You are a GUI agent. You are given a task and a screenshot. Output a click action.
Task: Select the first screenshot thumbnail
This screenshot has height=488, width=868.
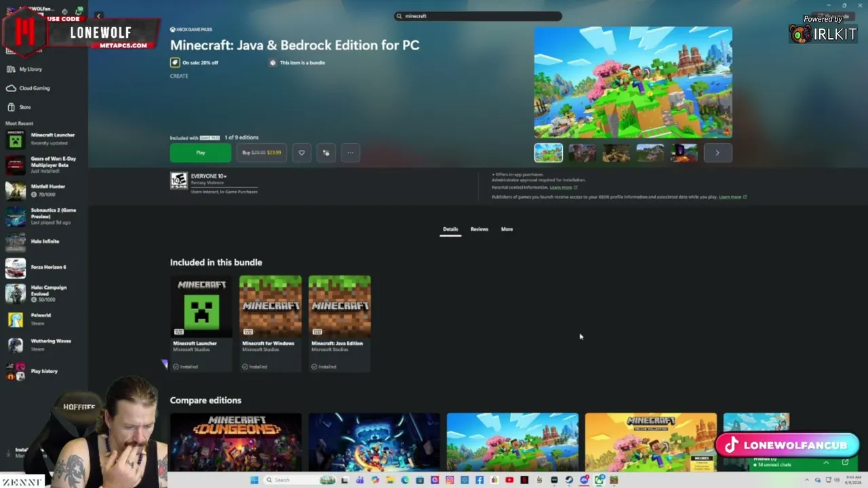pyautogui.click(x=549, y=152)
